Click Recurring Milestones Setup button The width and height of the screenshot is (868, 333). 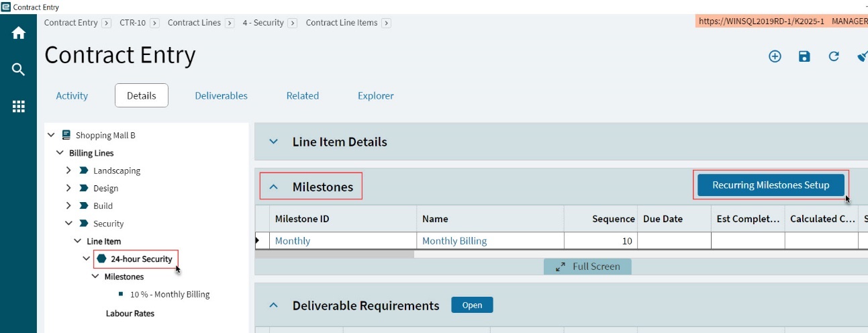(771, 185)
